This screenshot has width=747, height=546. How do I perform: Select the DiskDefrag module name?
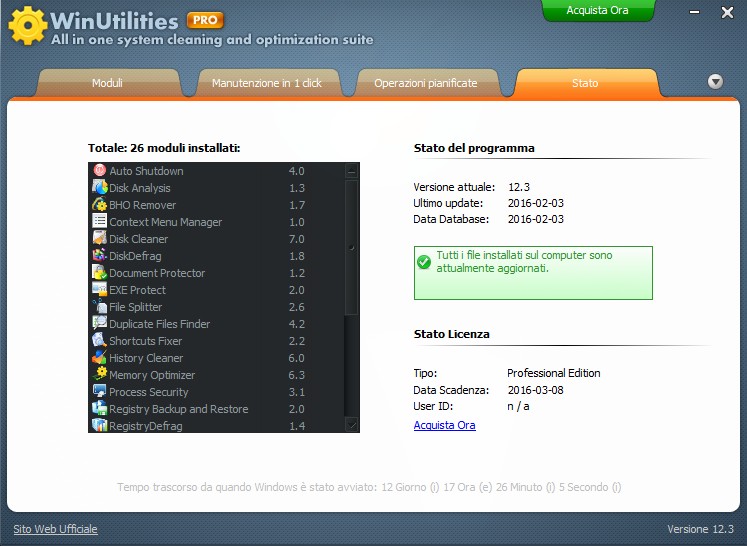pyautogui.click(x=135, y=256)
